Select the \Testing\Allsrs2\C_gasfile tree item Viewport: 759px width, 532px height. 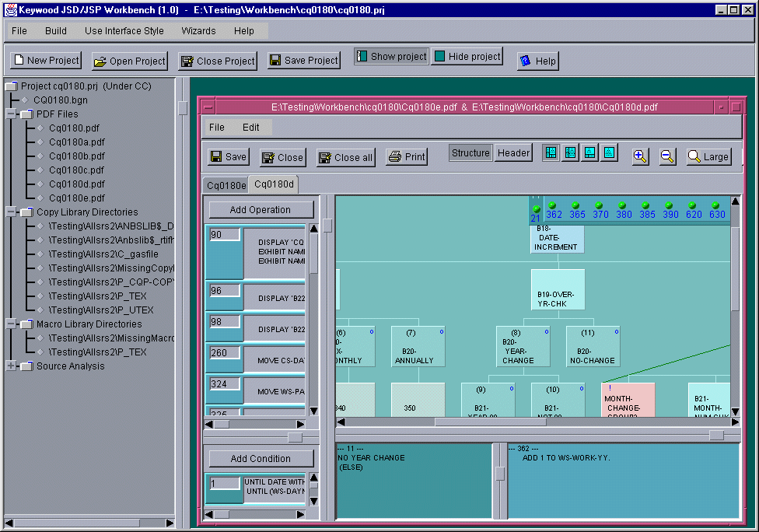pos(103,254)
